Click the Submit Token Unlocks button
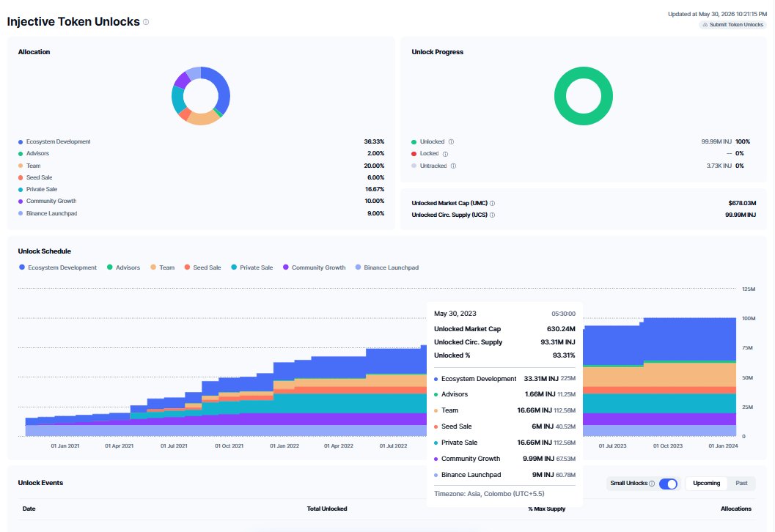This screenshot has height=532, width=775. 732,25
